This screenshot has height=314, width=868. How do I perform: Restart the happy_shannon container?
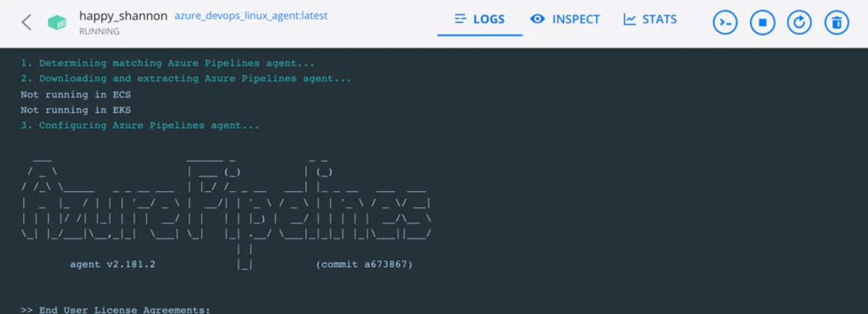click(x=799, y=23)
